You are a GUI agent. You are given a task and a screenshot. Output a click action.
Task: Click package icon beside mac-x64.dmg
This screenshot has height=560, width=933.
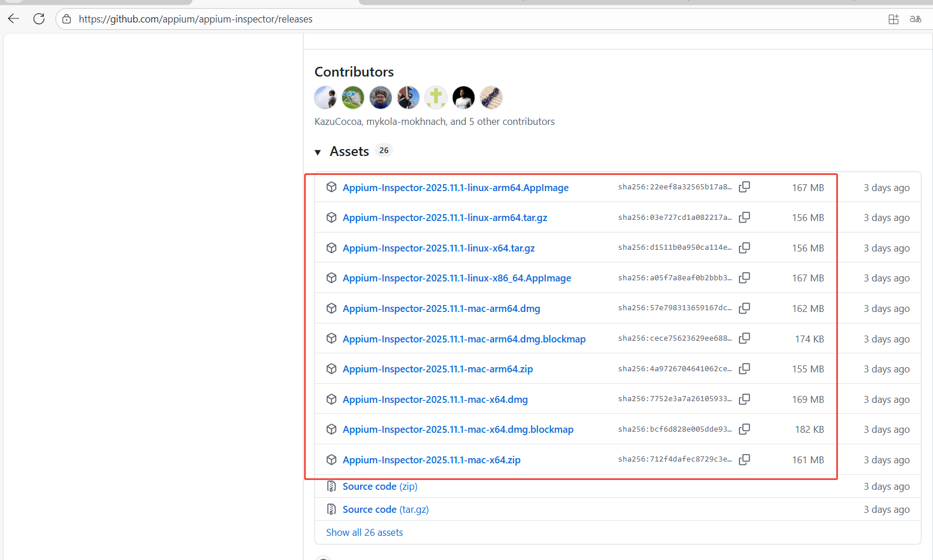(331, 399)
